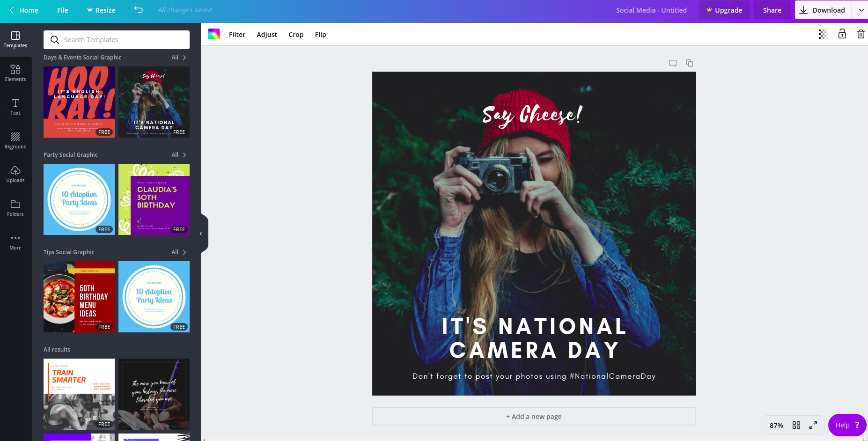Select the #NationalCameraDay subtitle text
Image resolution: width=868 pixels, height=441 pixels.
[x=534, y=376]
